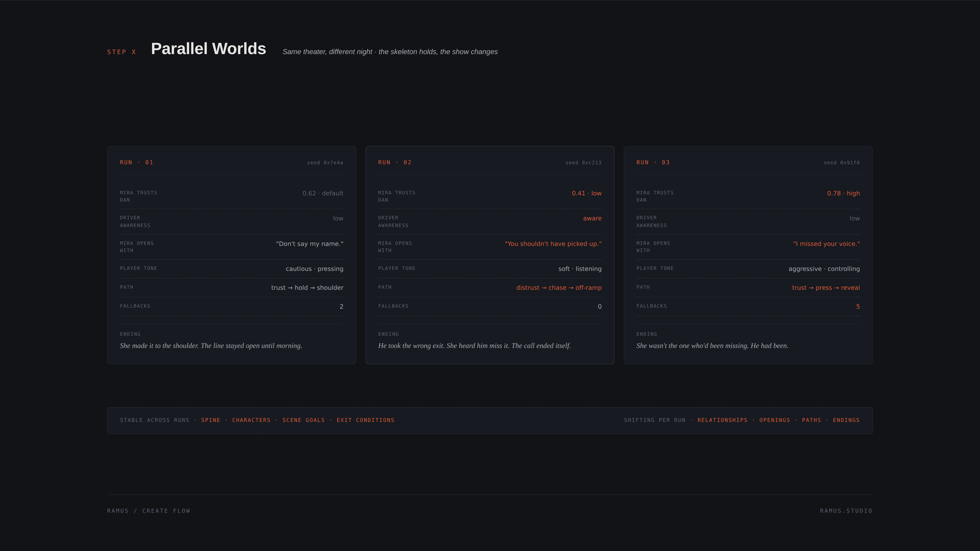The image size is (980, 551).
Task: Click the RELATIONSHIPS tag
Action: tap(722, 420)
